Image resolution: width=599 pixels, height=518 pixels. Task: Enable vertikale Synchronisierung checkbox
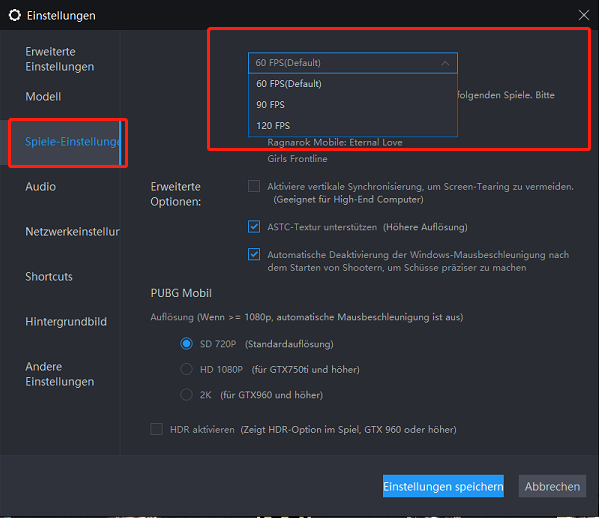click(254, 186)
